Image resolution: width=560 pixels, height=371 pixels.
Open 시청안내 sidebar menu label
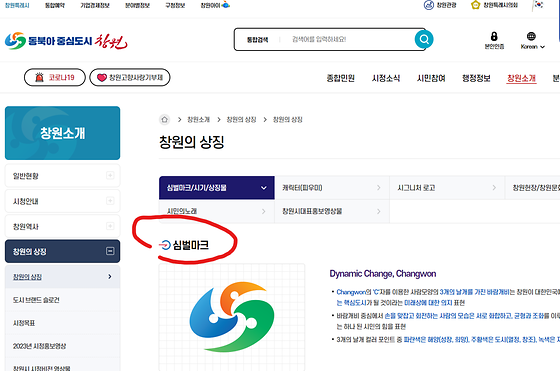pos(25,201)
